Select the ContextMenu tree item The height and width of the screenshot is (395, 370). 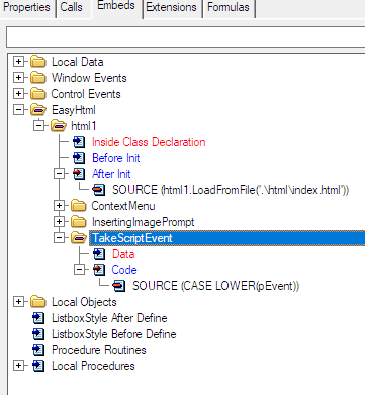[x=124, y=206]
